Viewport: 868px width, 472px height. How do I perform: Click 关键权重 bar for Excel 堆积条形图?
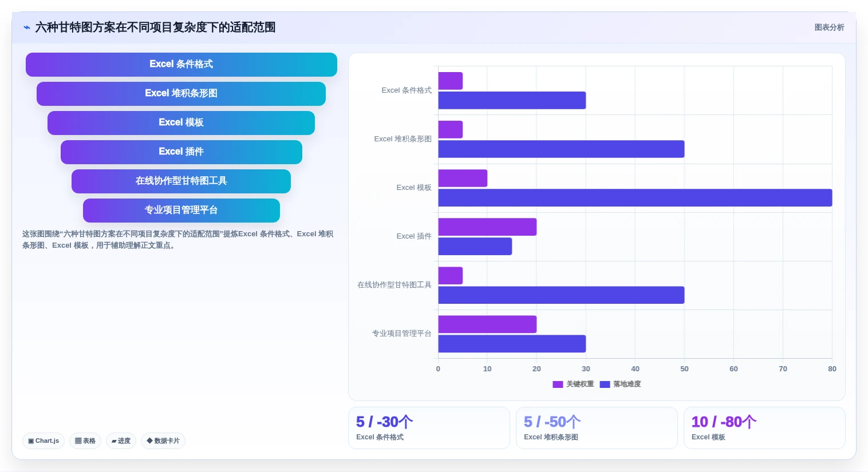[451, 129]
